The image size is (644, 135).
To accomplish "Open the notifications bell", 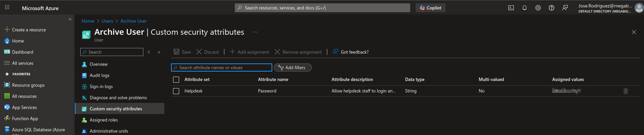I will click(525, 8).
